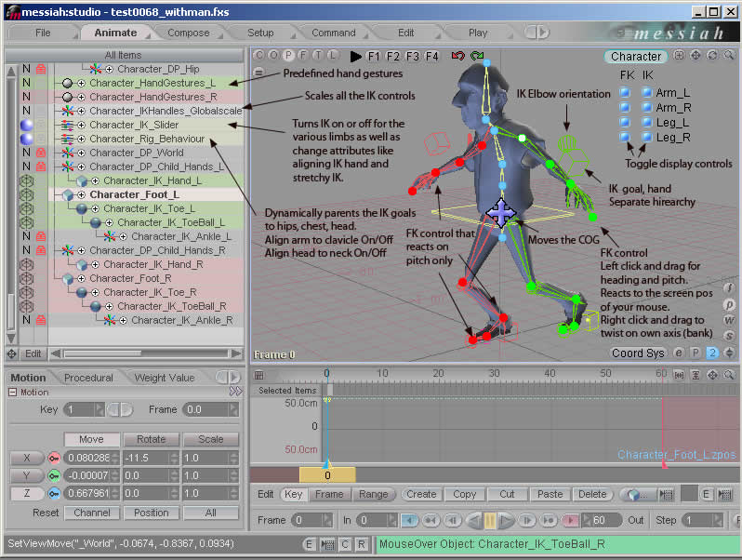Toggle the C view mode button
This screenshot has height=560, width=742.
(258, 56)
